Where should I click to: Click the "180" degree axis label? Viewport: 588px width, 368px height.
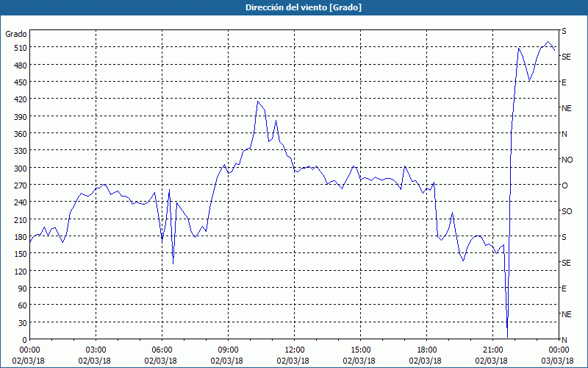21,237
